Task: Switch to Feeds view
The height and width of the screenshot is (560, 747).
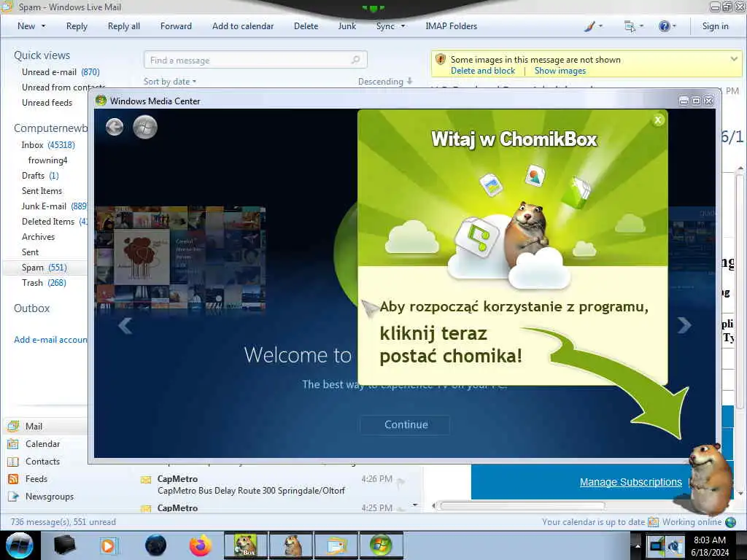Action: (28, 479)
